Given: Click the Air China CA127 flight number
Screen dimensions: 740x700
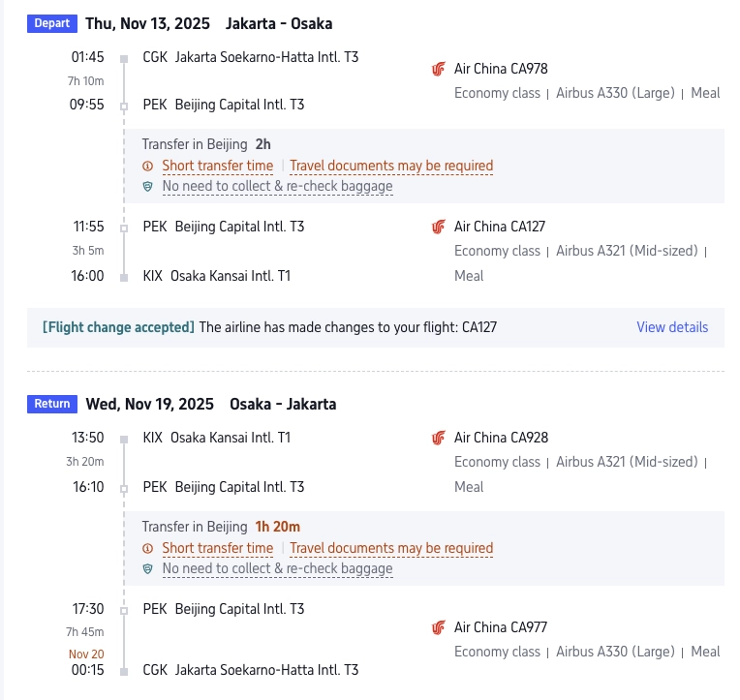Looking at the screenshot, I should click(500, 227).
